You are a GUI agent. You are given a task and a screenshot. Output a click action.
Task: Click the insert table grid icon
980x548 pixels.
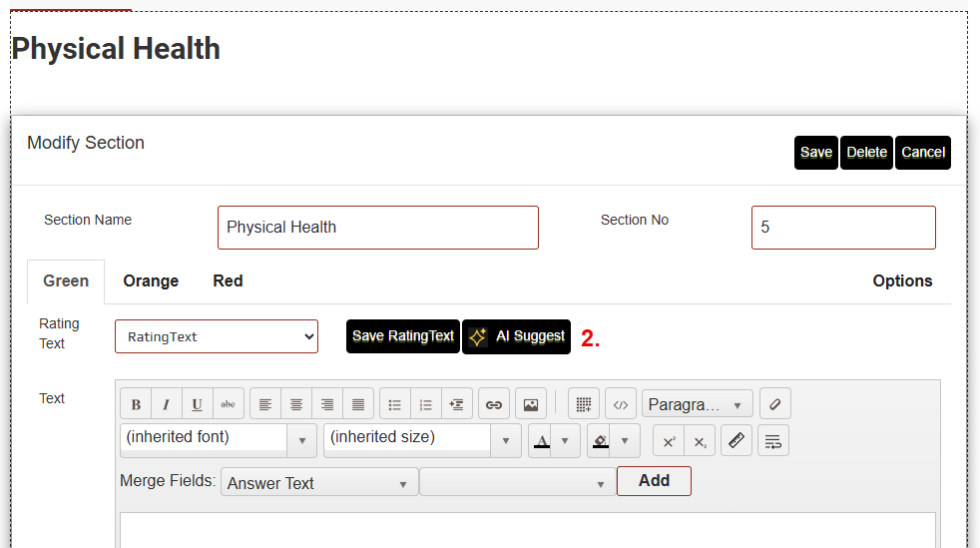pos(584,404)
